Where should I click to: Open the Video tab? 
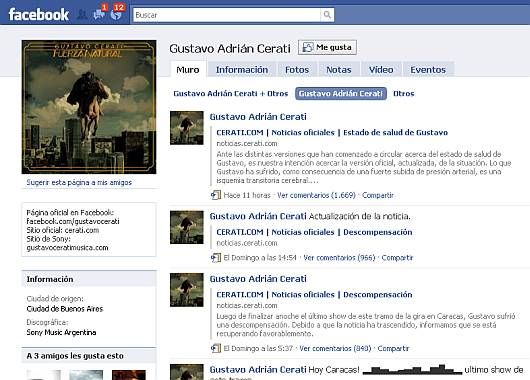(x=381, y=70)
